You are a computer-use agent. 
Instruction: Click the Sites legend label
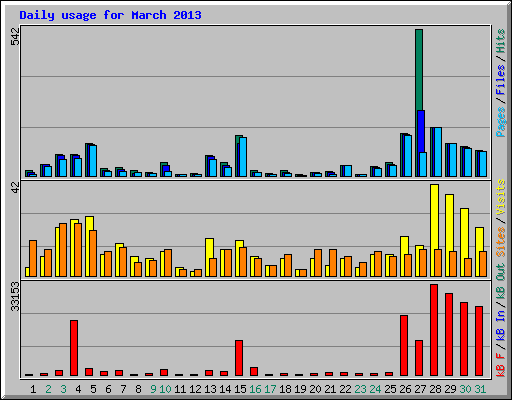pyautogui.click(x=501, y=242)
